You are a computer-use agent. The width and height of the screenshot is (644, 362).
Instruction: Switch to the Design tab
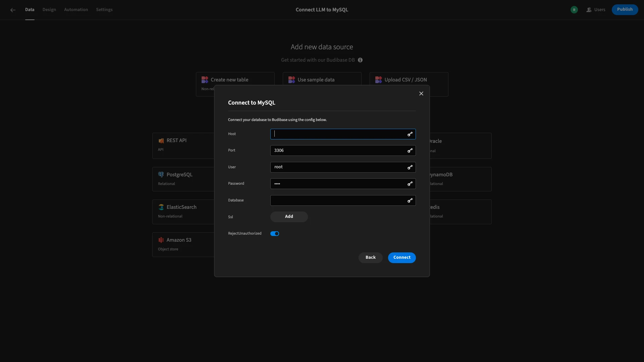click(x=49, y=10)
